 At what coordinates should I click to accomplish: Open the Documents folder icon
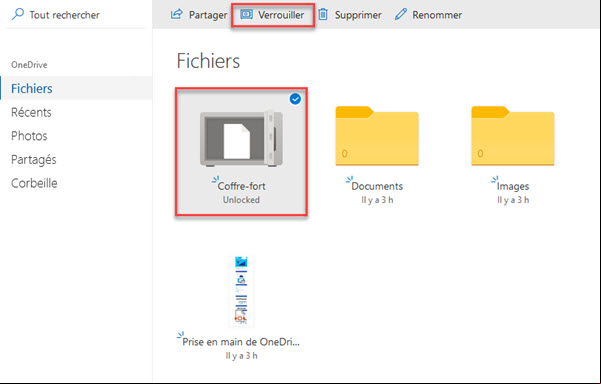(377, 136)
